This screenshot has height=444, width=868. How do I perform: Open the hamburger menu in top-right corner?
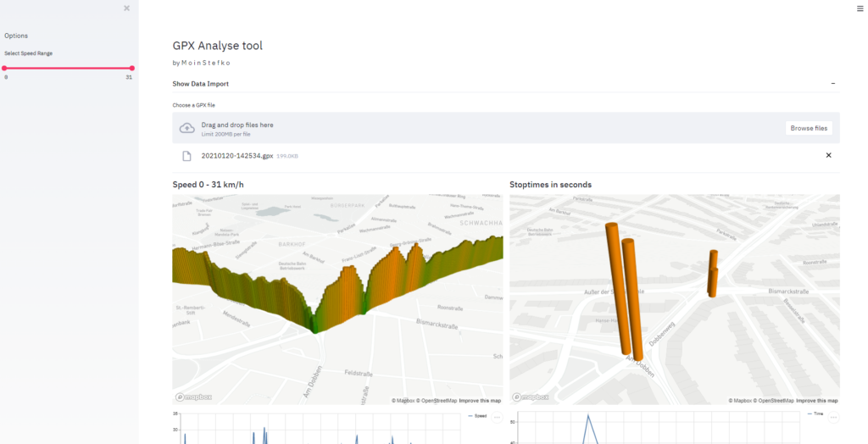tap(860, 8)
